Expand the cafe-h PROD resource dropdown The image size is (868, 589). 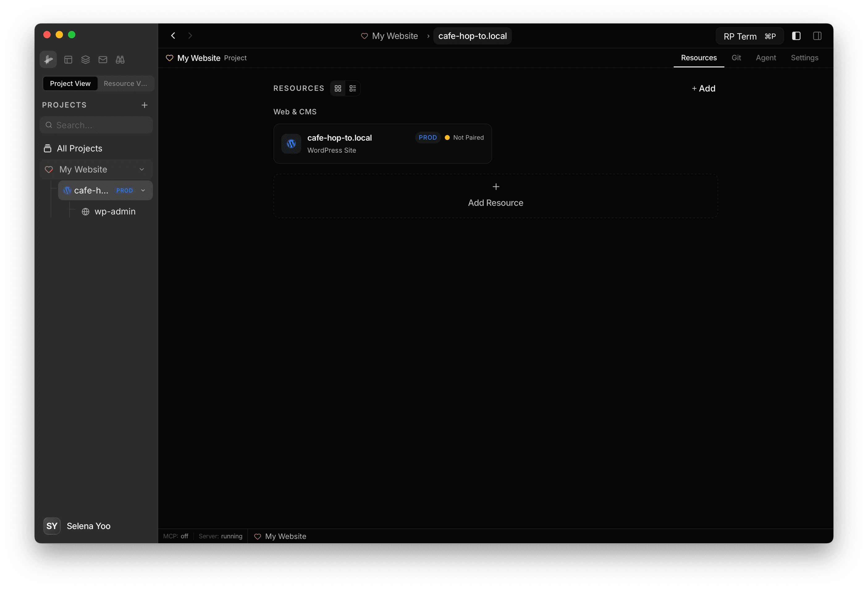[143, 190]
